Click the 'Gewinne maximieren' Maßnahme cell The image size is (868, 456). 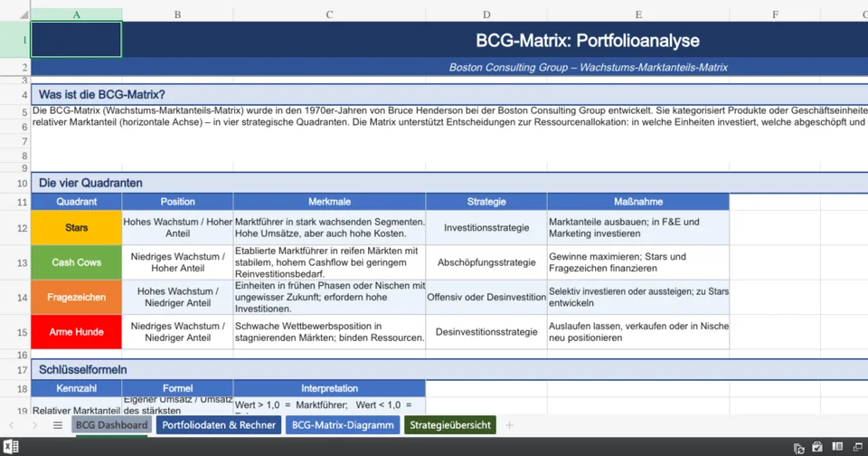click(x=638, y=262)
